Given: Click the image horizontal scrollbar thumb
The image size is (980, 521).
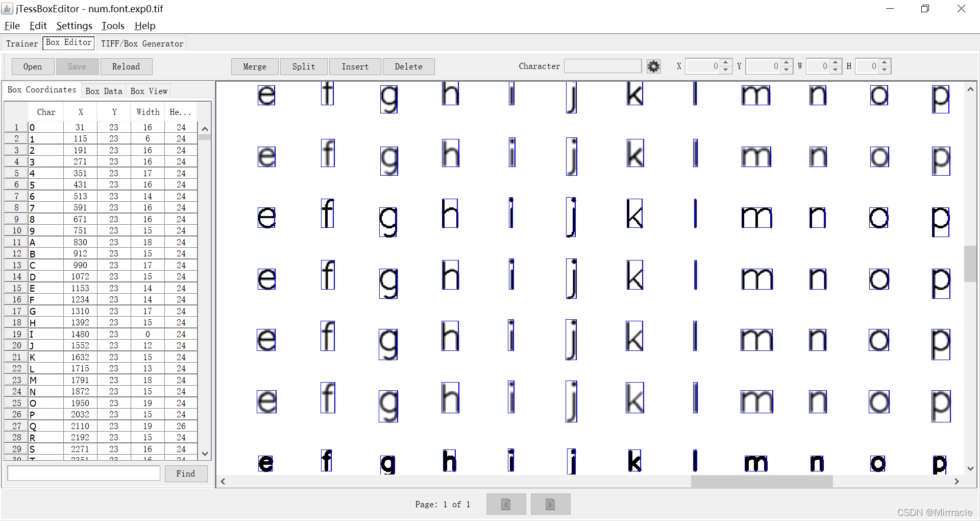Looking at the screenshot, I should 762,481.
